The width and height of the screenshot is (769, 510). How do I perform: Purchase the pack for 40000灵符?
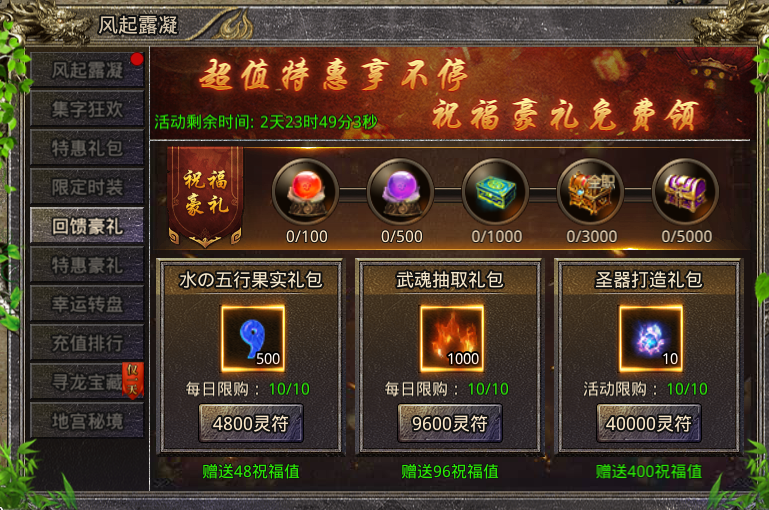[x=649, y=423]
